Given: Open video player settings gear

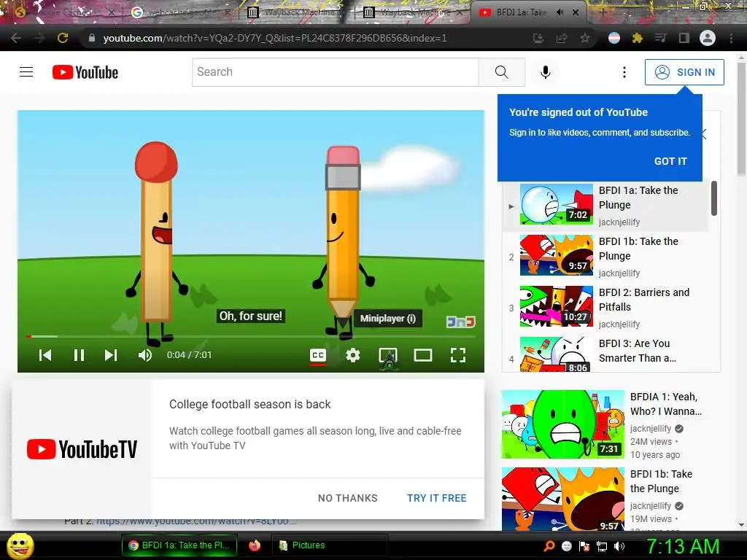Looking at the screenshot, I should point(353,355).
